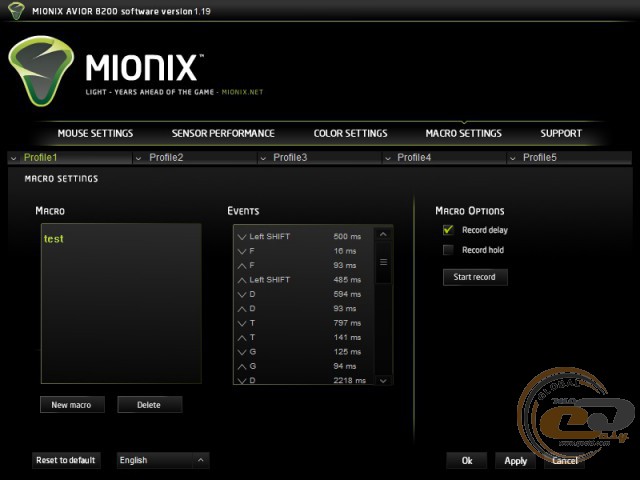
Task: Click the Events list scroll-up arrow
Action: pos(383,234)
